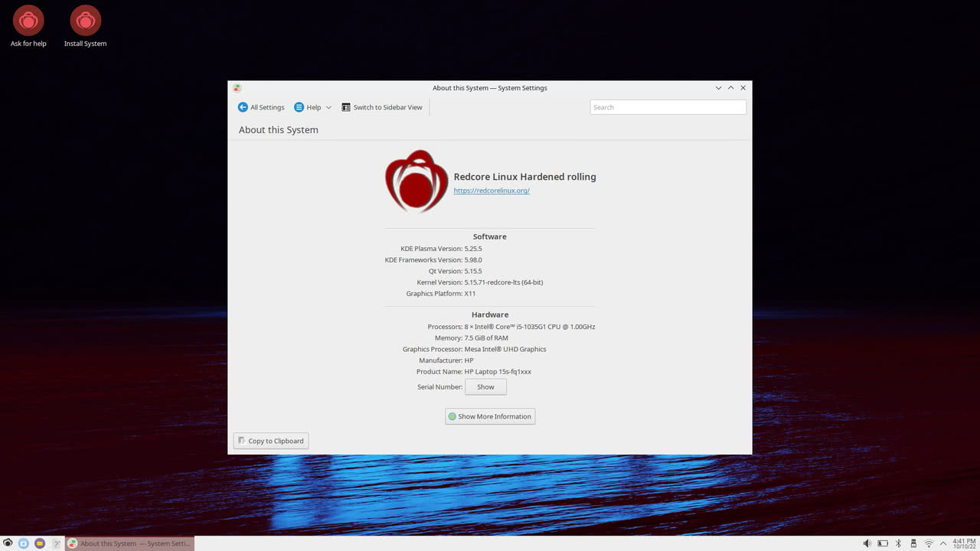This screenshot has height=551, width=980.
Task: Copy system info to clipboard
Action: 270,441
